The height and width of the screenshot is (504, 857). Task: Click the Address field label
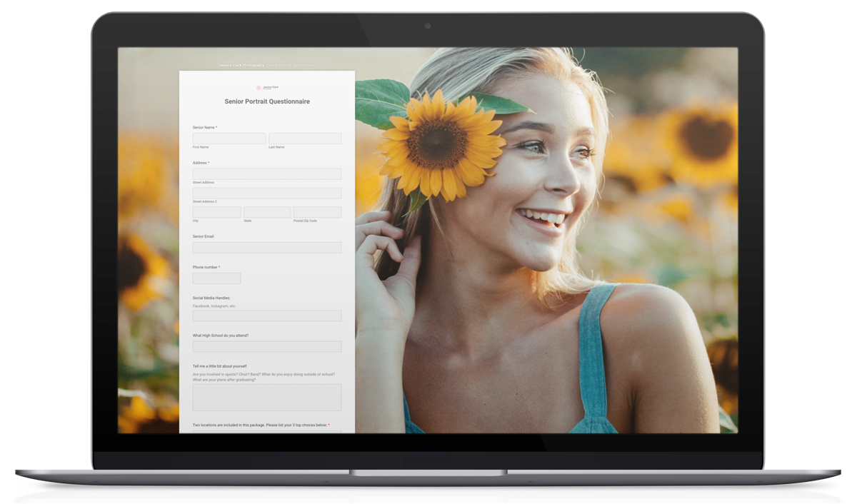pos(199,163)
